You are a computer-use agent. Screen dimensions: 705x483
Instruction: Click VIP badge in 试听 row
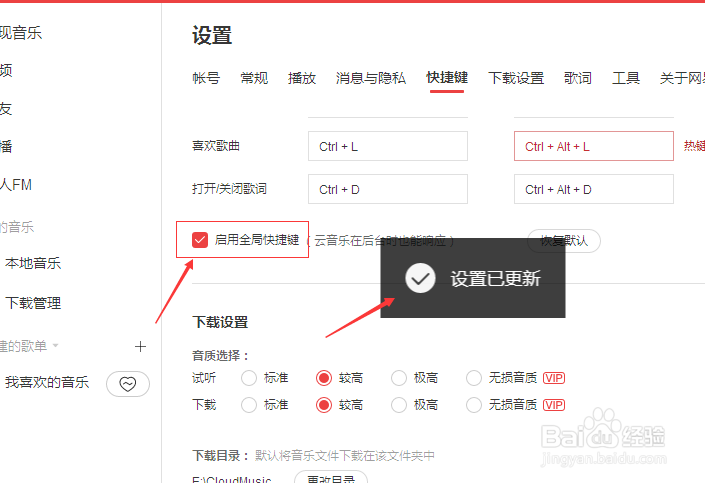[554, 378]
